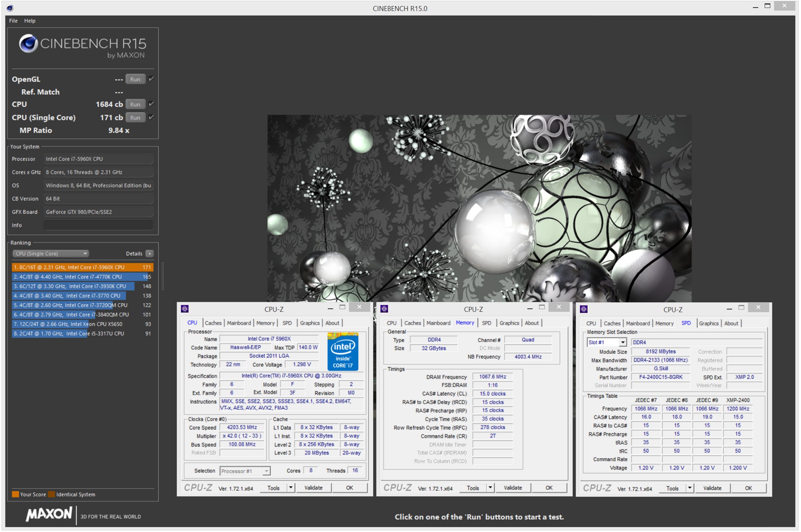Image resolution: width=801 pixels, height=532 pixels.
Task: Run the OpenGL benchmark
Action: (x=135, y=79)
